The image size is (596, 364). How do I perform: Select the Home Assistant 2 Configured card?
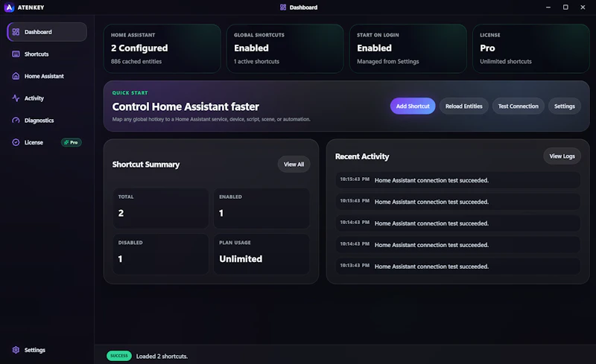pos(162,48)
